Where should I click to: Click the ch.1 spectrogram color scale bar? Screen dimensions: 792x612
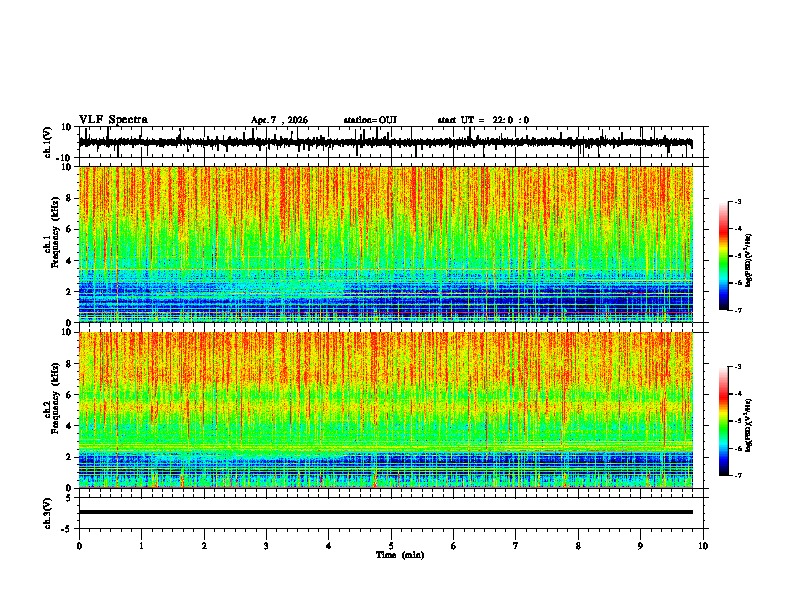pos(723,256)
